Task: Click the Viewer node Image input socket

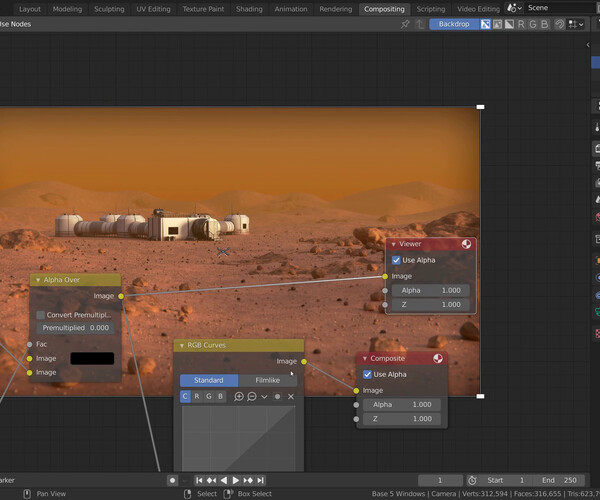Action: coord(385,276)
